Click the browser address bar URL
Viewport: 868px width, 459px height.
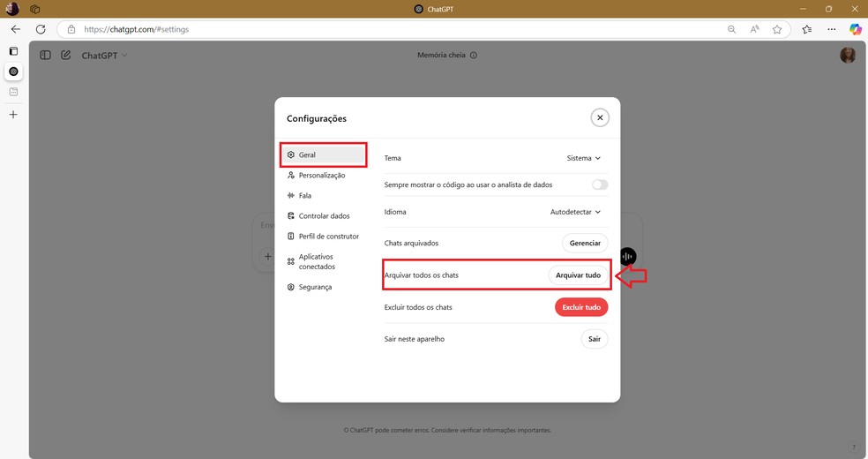click(x=136, y=29)
